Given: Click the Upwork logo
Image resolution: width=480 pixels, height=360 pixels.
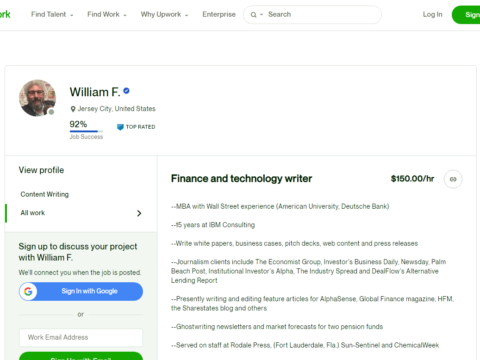Looking at the screenshot, I should click(5, 14).
